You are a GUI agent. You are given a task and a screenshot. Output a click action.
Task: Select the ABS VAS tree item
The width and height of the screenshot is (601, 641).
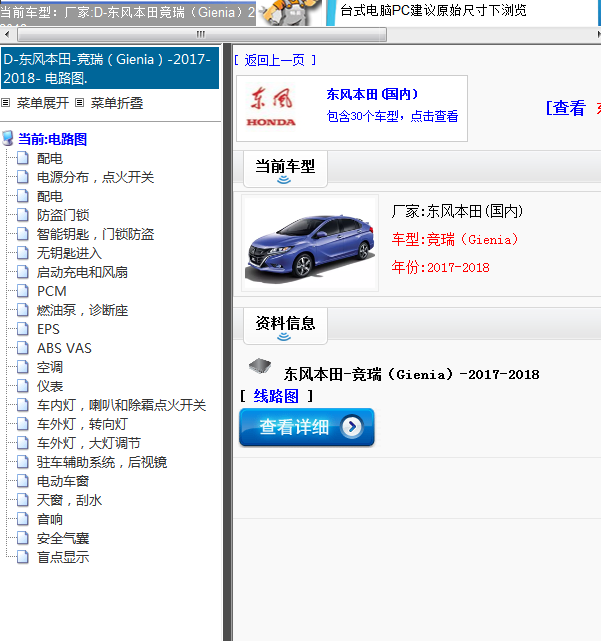[64, 348]
